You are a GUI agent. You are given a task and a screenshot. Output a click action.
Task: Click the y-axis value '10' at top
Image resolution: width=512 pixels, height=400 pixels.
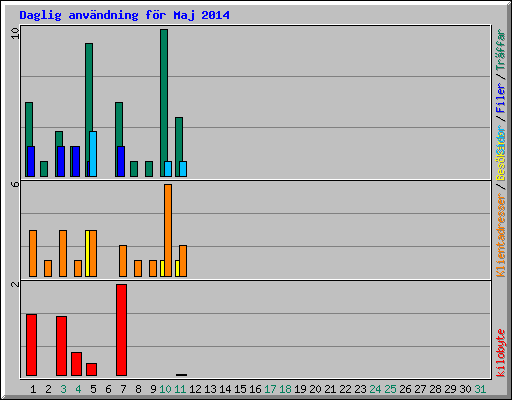(x=15, y=33)
